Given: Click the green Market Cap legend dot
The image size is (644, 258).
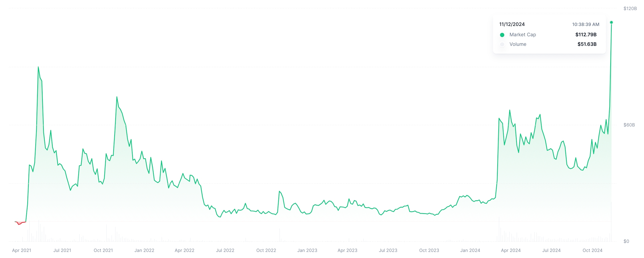Looking at the screenshot, I should coord(502,35).
